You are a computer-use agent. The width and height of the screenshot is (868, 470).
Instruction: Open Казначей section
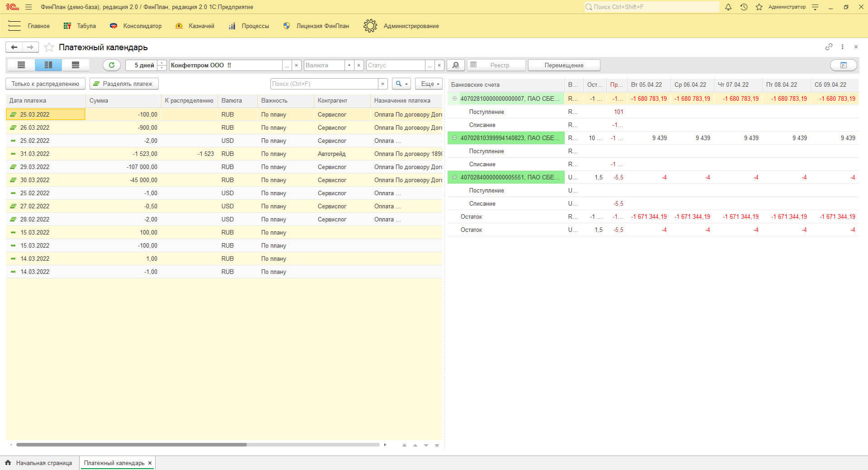click(x=195, y=26)
